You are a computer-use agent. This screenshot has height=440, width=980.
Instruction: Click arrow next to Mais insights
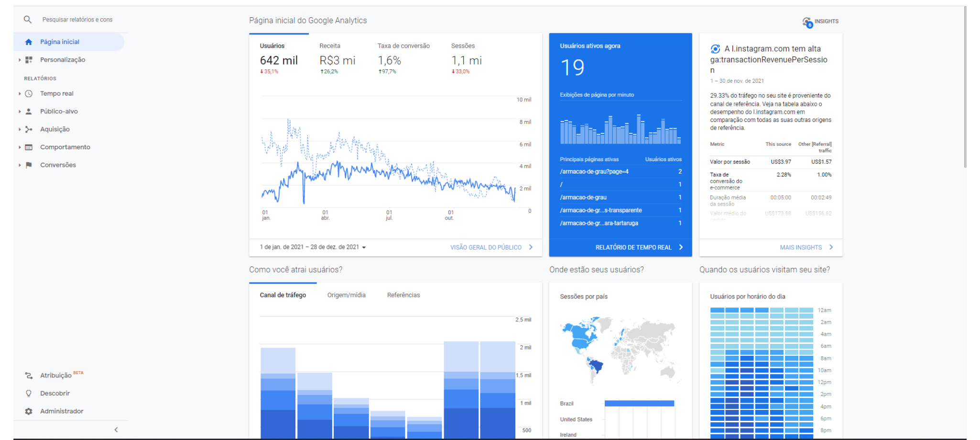point(831,247)
